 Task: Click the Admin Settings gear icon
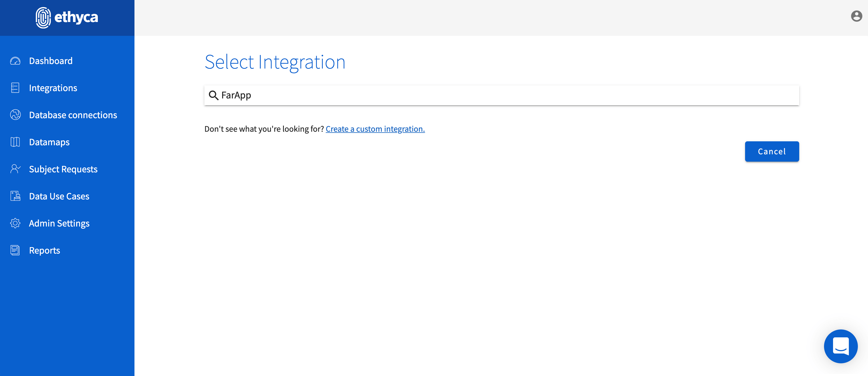[15, 223]
